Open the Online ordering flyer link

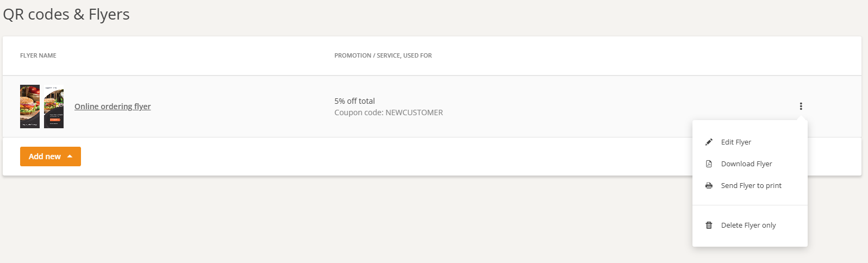click(x=113, y=107)
